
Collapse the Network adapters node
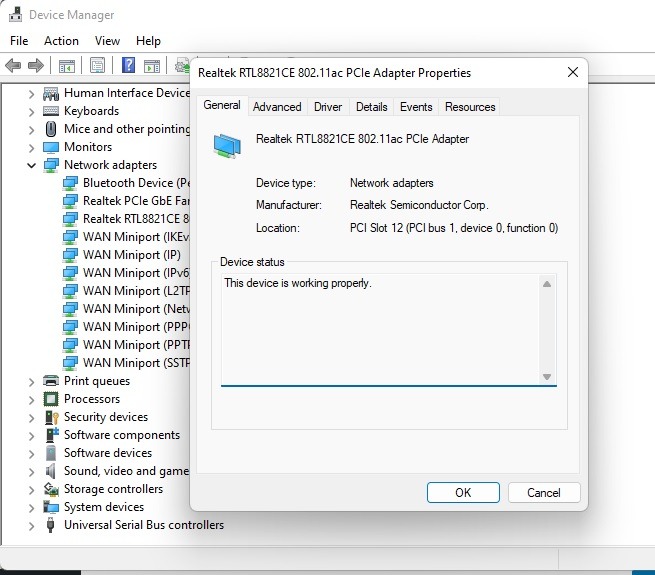pos(31,165)
